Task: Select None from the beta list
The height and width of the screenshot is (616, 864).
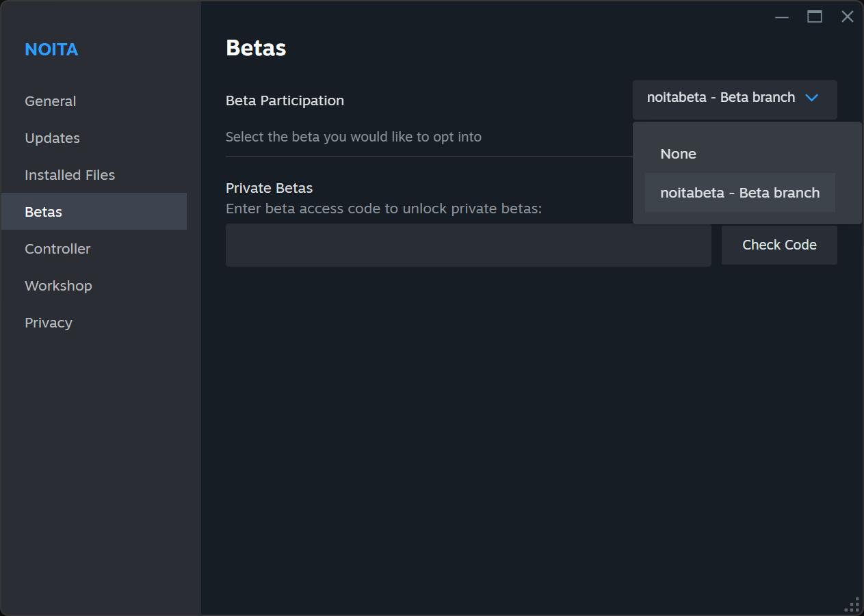Action: tap(678, 153)
